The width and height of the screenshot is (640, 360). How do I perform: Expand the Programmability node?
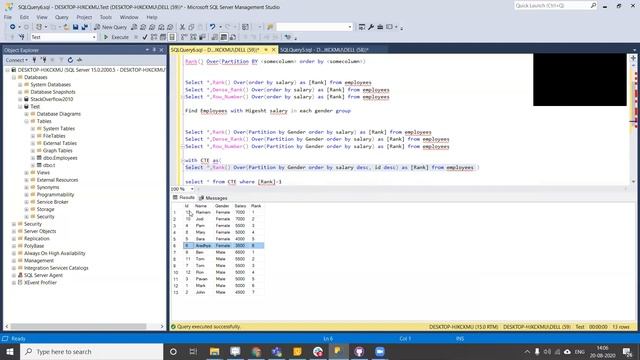(27, 195)
